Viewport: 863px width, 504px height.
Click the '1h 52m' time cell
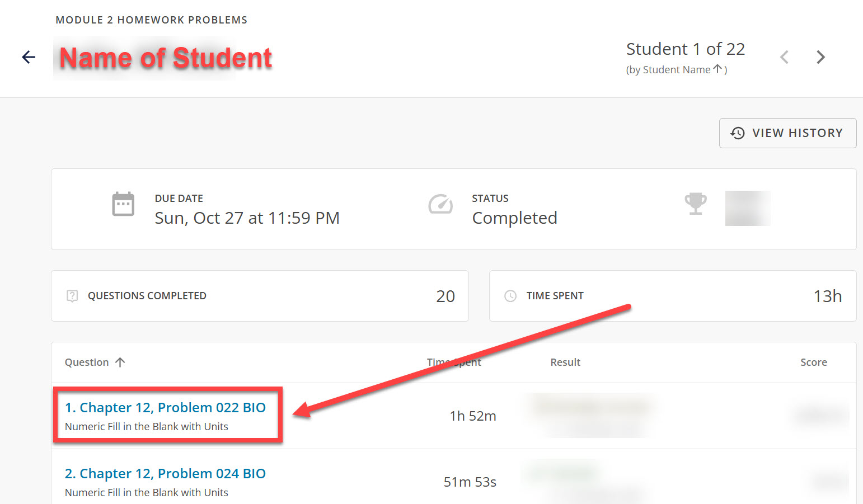pyautogui.click(x=473, y=416)
